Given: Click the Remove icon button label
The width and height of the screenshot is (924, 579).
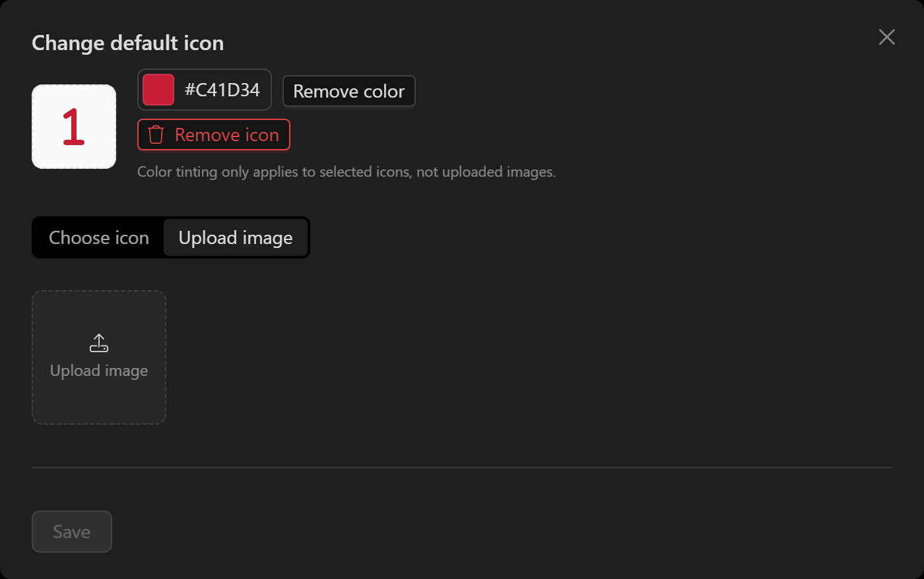Looking at the screenshot, I should 227,135.
